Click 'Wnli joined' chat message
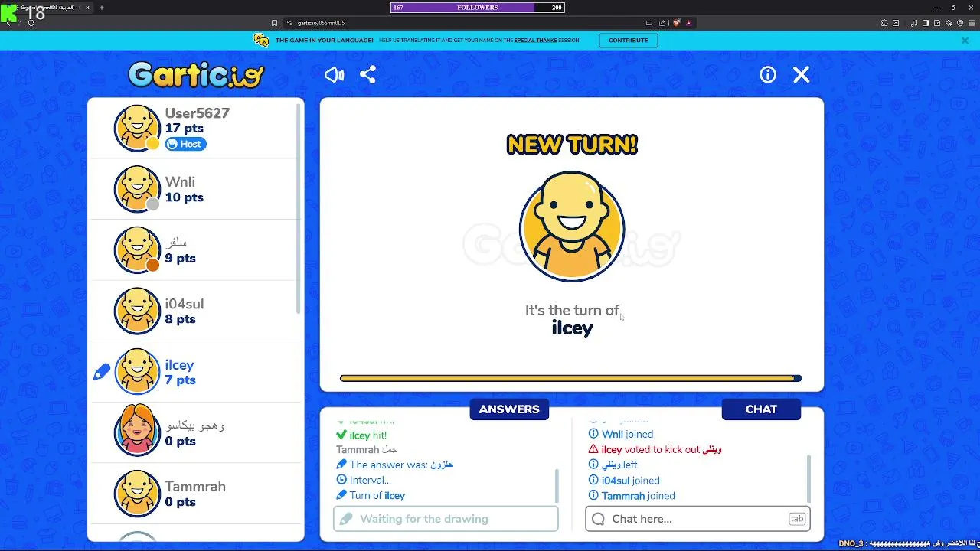Image resolution: width=980 pixels, height=551 pixels. pos(621,434)
